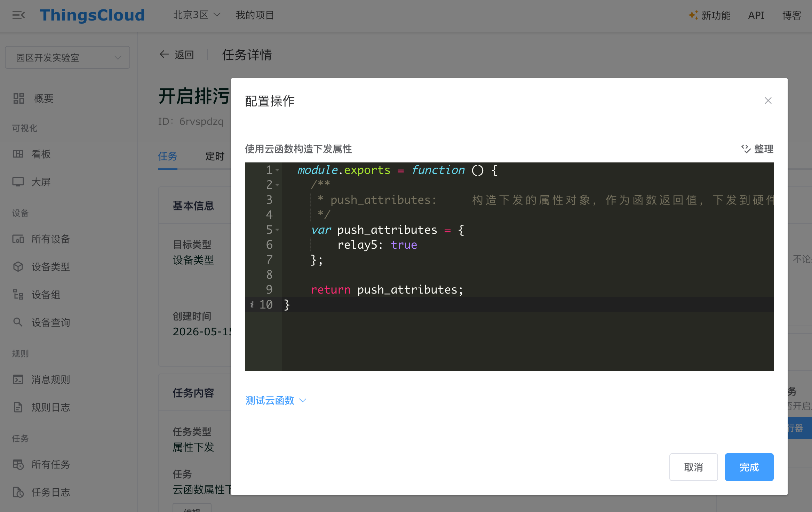Fold the push_attributes object at line 5
The width and height of the screenshot is (812, 512).
(x=277, y=230)
